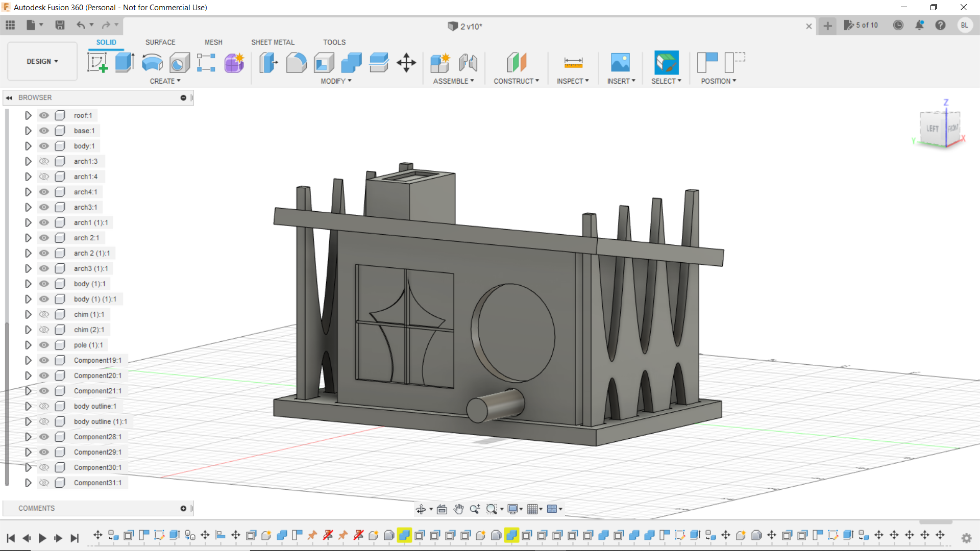The image size is (980, 551).
Task: Open the BL user account button
Action: point(964,25)
